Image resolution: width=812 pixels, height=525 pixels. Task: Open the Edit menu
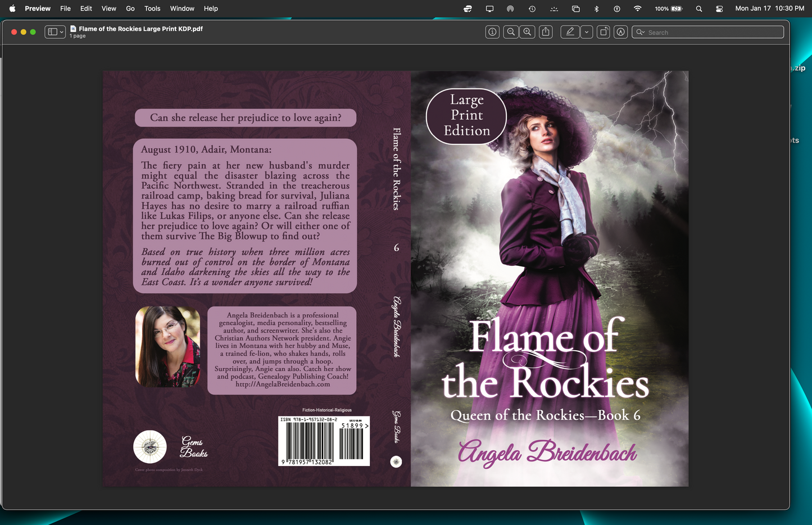coord(86,8)
